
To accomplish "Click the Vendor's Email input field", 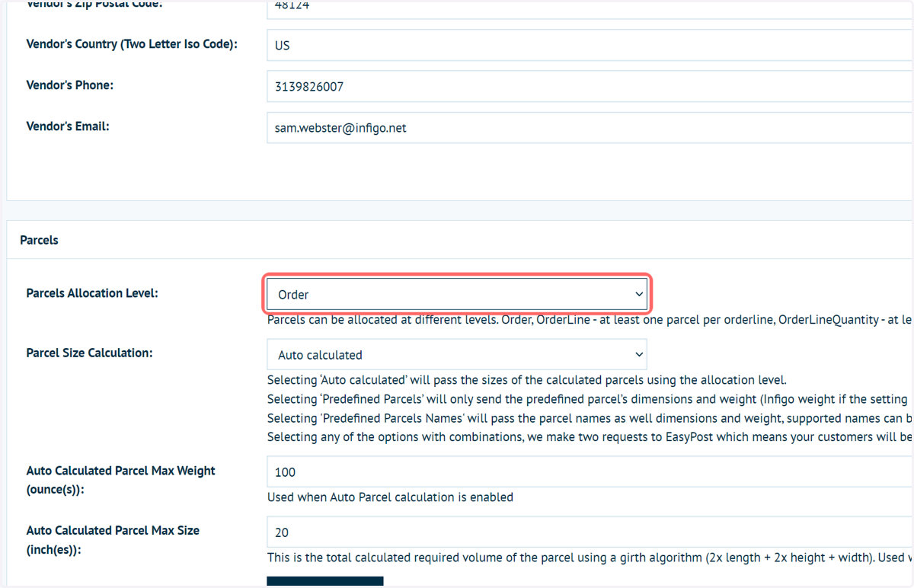I will pyautogui.click(x=590, y=128).
